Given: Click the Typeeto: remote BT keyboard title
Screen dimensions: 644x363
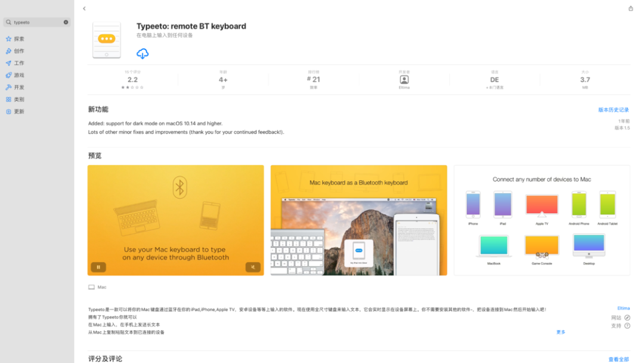Looking at the screenshot, I should pyautogui.click(x=191, y=26).
